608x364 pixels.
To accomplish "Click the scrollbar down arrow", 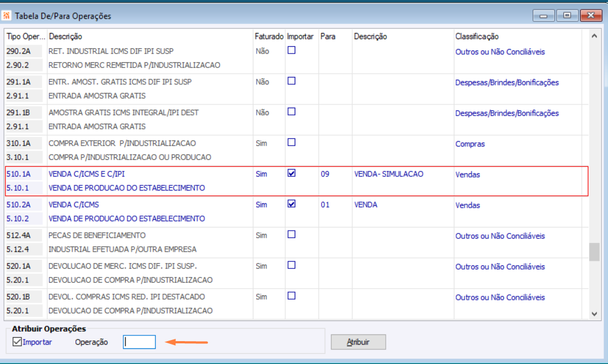I will 594,314.
